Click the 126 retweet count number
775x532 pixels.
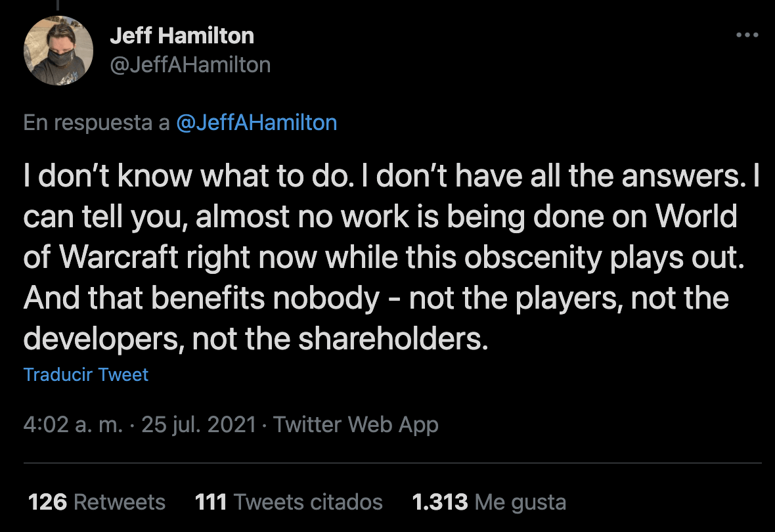point(47,502)
